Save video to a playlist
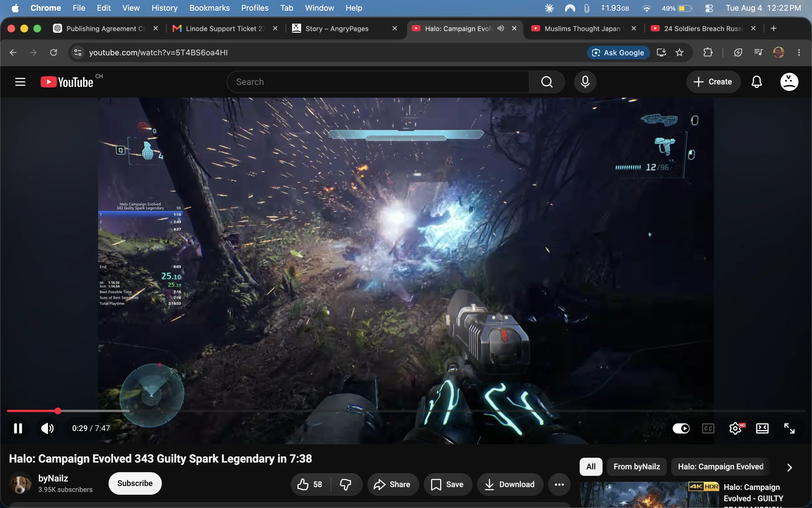Screen dimensions: 812x508 [448, 484]
